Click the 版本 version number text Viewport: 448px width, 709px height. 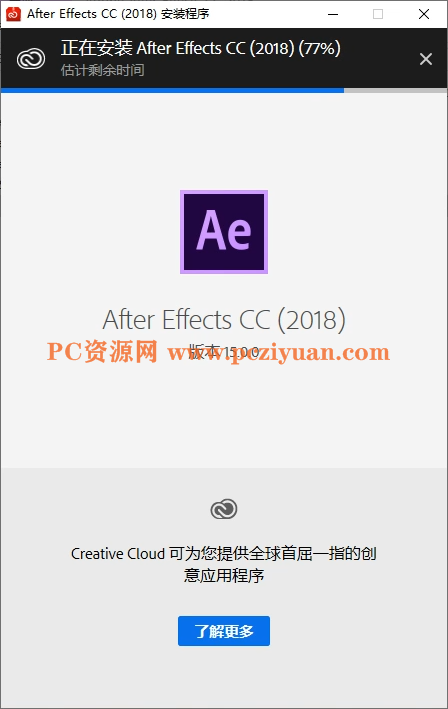224,352
